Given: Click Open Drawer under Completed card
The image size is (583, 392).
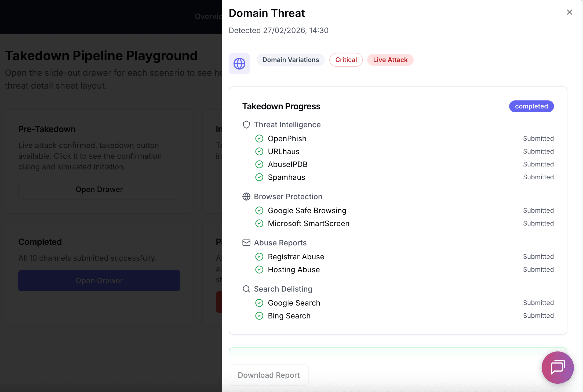Looking at the screenshot, I should (99, 281).
